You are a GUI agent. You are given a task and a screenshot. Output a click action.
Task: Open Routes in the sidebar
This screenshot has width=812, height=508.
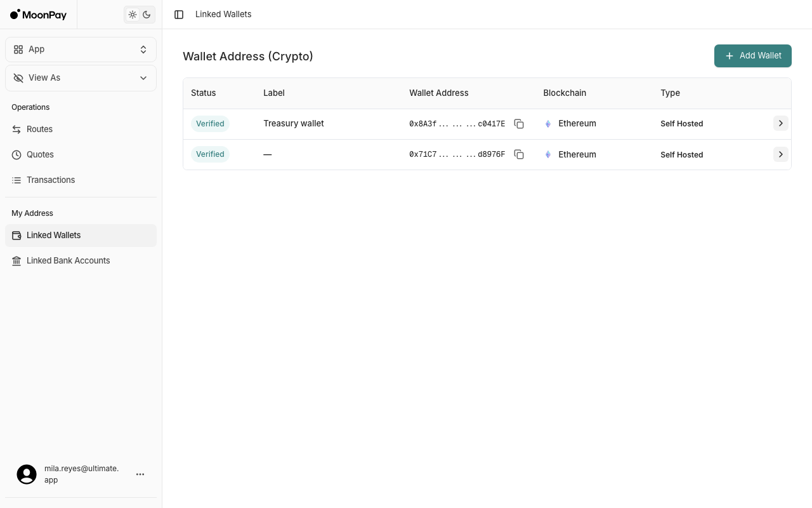pos(81,130)
